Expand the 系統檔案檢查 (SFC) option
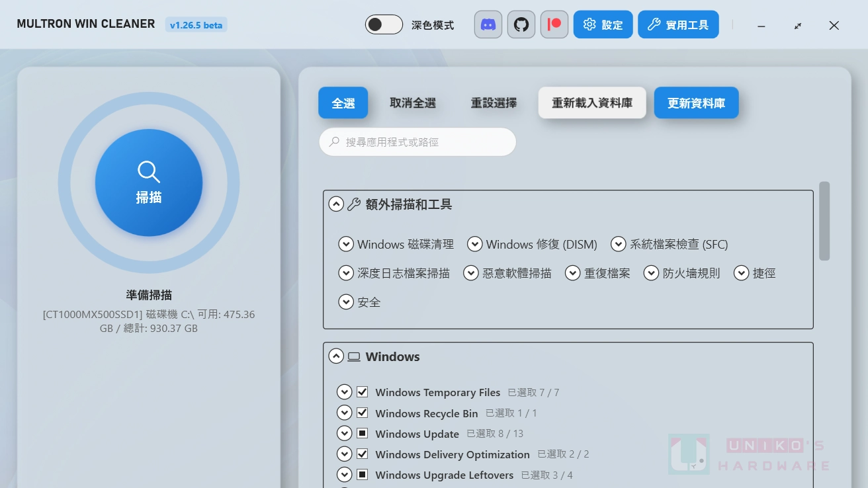 (x=618, y=244)
